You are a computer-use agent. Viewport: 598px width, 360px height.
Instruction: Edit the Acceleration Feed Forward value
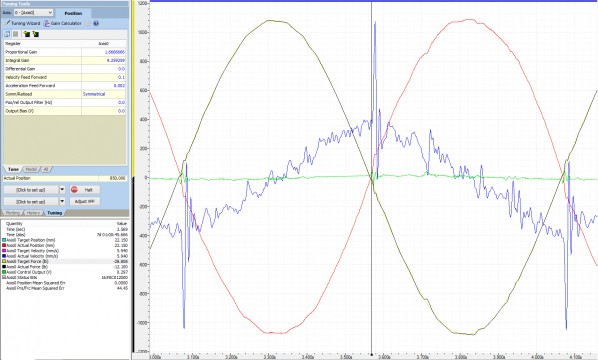pos(104,85)
